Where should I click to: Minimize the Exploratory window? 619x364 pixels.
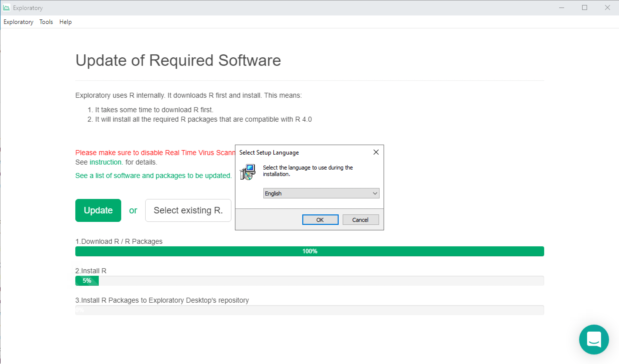(561, 8)
